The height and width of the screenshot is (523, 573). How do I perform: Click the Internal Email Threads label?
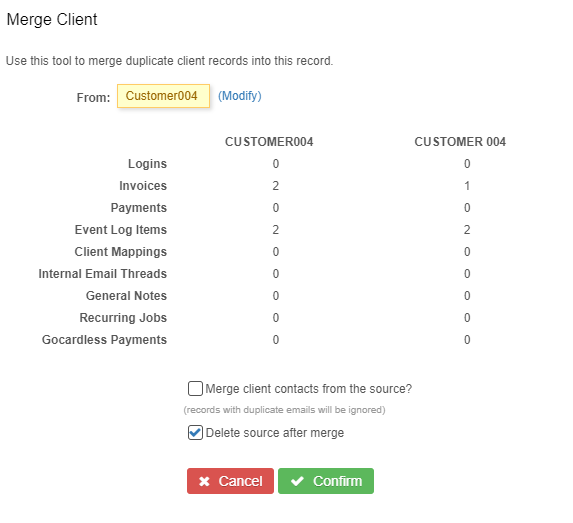pos(103,274)
